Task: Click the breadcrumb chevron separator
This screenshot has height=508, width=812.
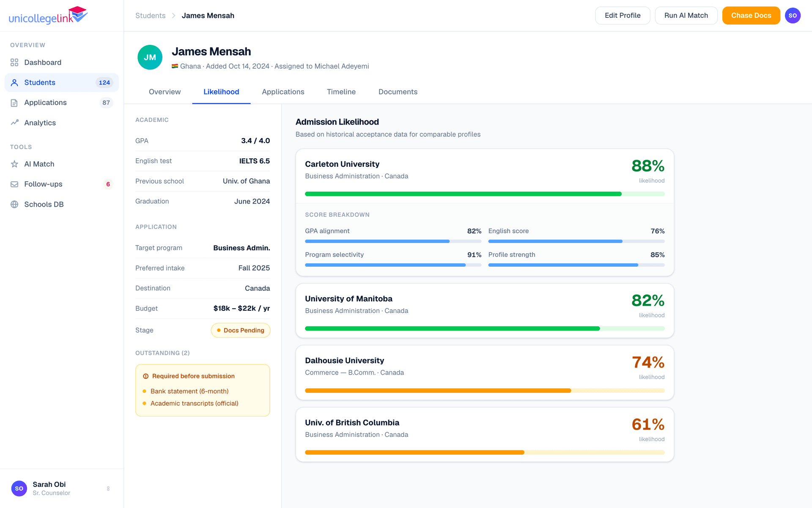Action: (x=173, y=16)
